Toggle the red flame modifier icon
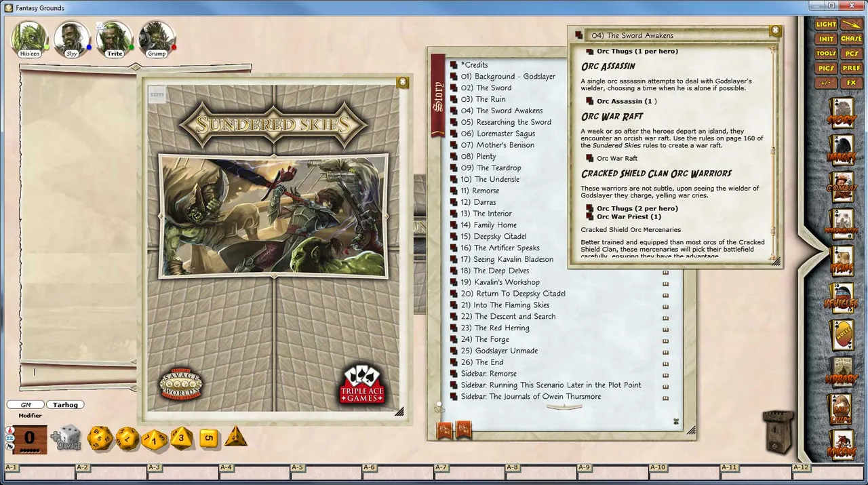The image size is (868, 485). pos(9,430)
